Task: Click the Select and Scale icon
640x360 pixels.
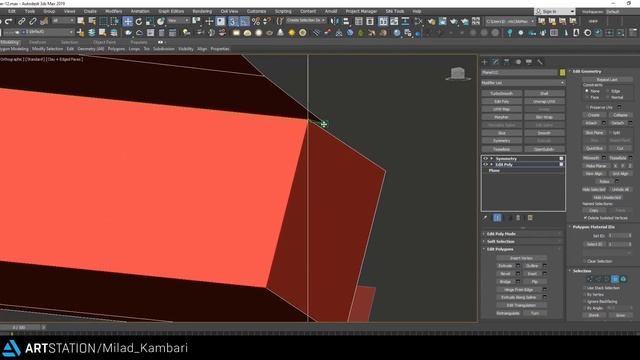Action: point(150,21)
